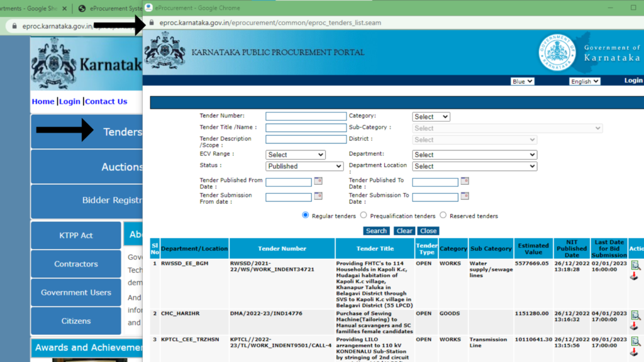
Task: Click the popup address bar padlock icon
Action: click(152, 23)
